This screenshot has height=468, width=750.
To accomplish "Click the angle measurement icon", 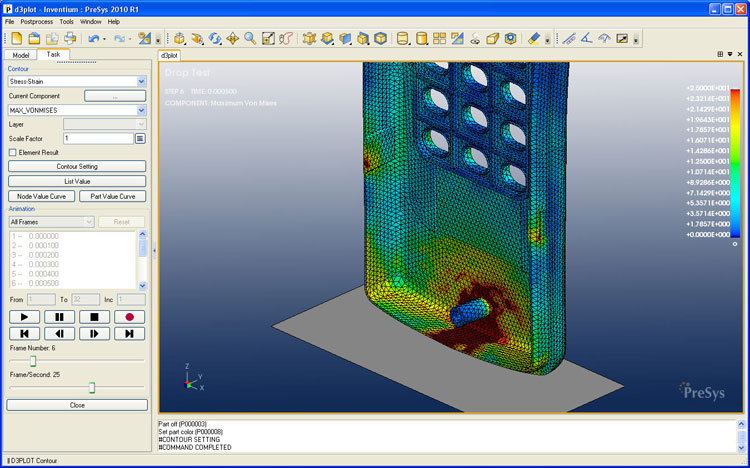I will [586, 38].
